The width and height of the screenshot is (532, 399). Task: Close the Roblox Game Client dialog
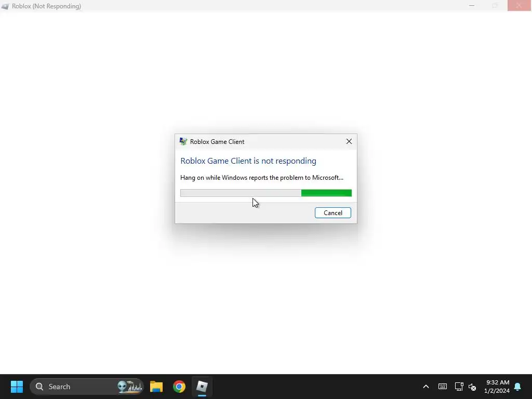tap(349, 141)
